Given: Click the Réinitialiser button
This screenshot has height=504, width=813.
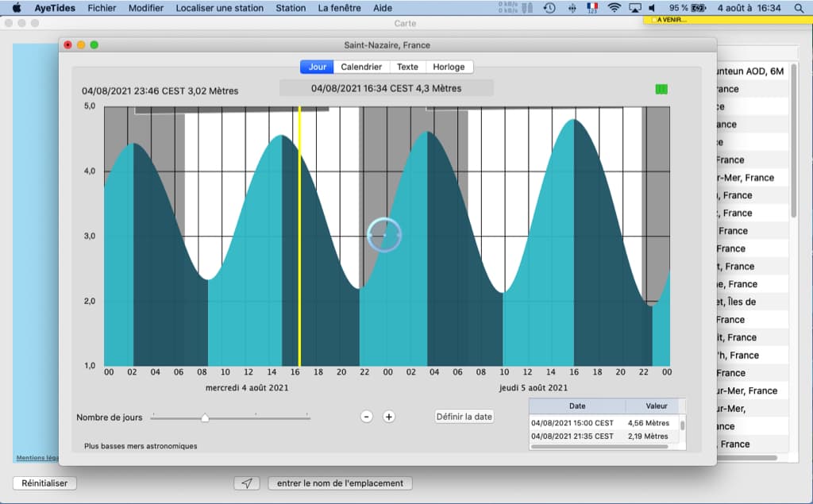Looking at the screenshot, I should (x=44, y=483).
